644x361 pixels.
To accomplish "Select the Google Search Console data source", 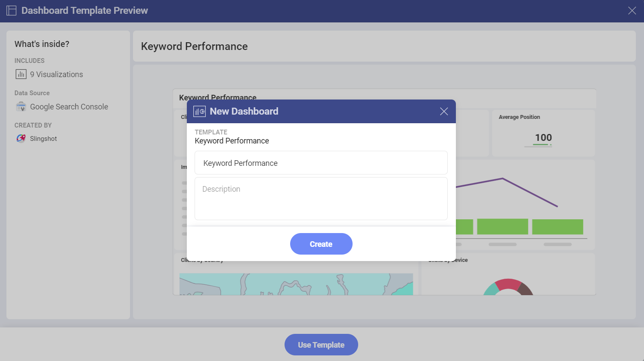I will pyautogui.click(x=69, y=107).
